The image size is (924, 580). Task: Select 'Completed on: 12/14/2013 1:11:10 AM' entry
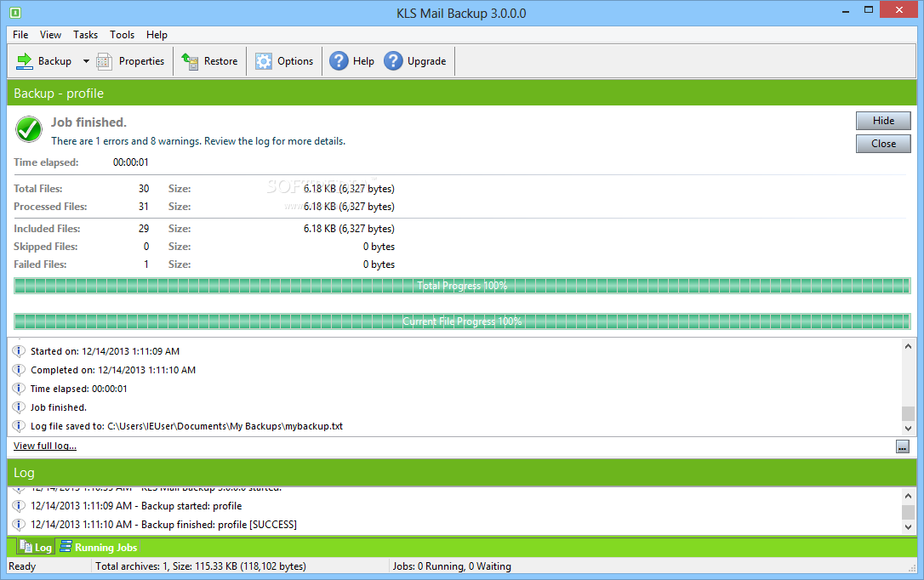113,370
